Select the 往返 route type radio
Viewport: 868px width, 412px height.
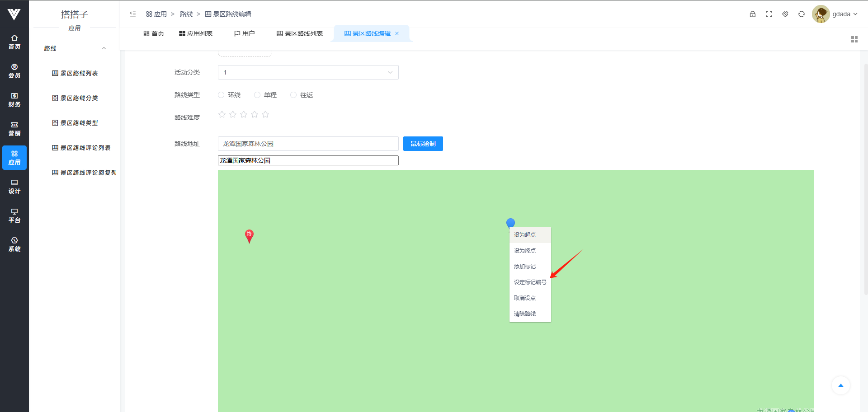coord(293,95)
